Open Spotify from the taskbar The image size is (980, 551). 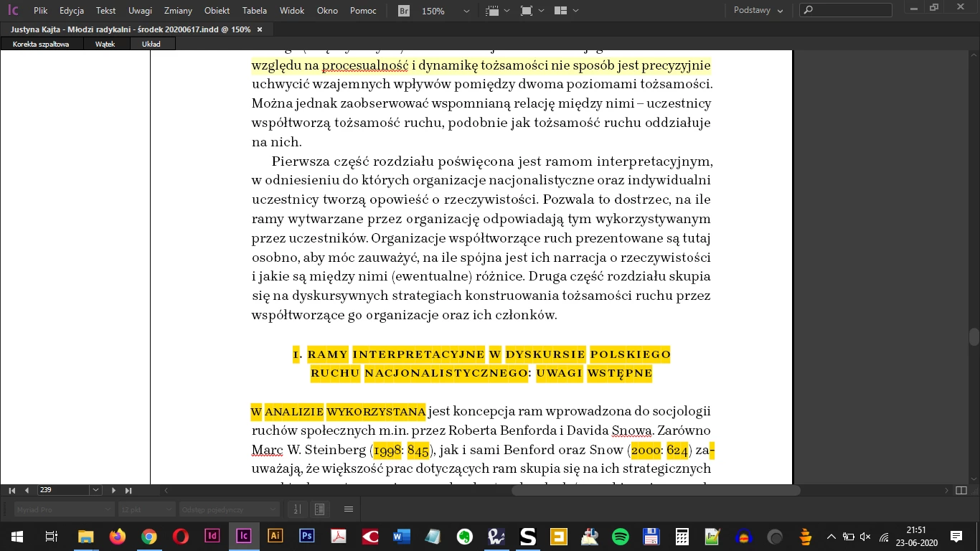[620, 536]
